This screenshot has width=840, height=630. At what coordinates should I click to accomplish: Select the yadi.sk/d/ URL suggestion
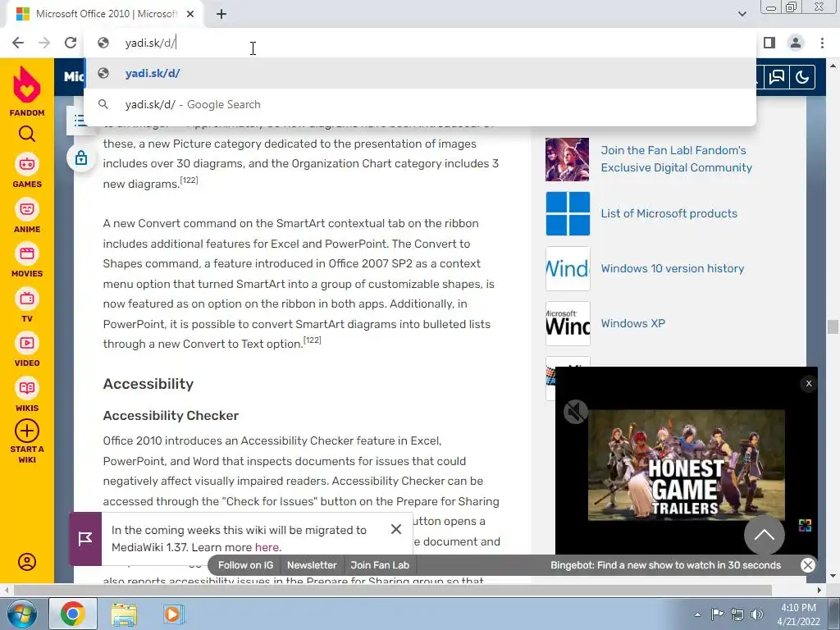(421, 73)
